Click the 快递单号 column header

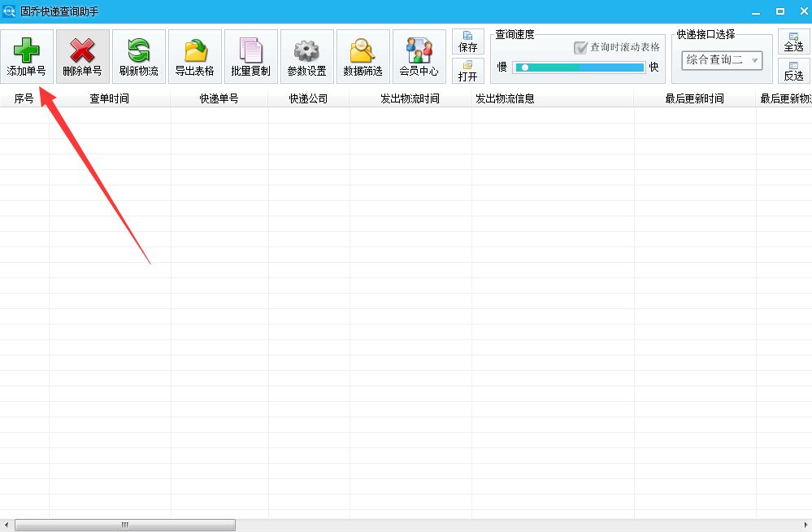(219, 98)
